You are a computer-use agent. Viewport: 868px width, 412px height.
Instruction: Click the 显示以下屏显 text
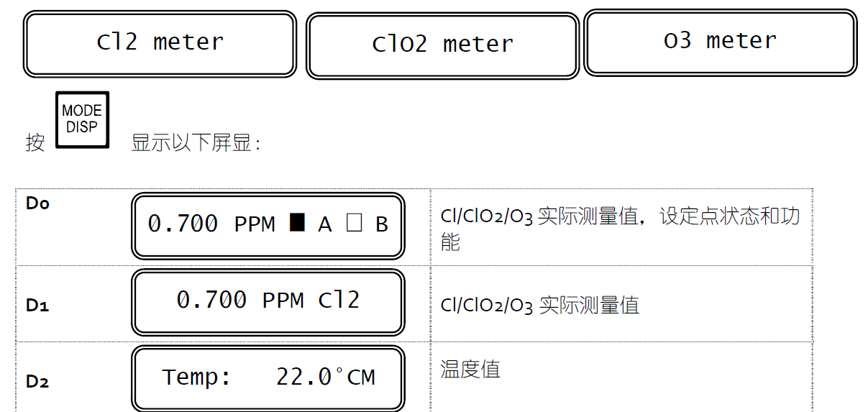(x=196, y=142)
